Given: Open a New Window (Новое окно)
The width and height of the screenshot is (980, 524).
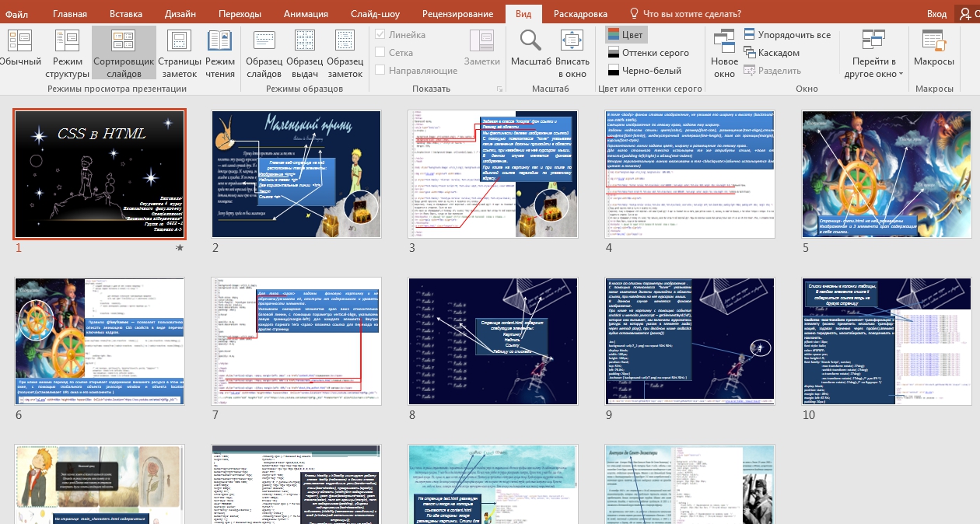Looking at the screenshot, I should coord(724,53).
